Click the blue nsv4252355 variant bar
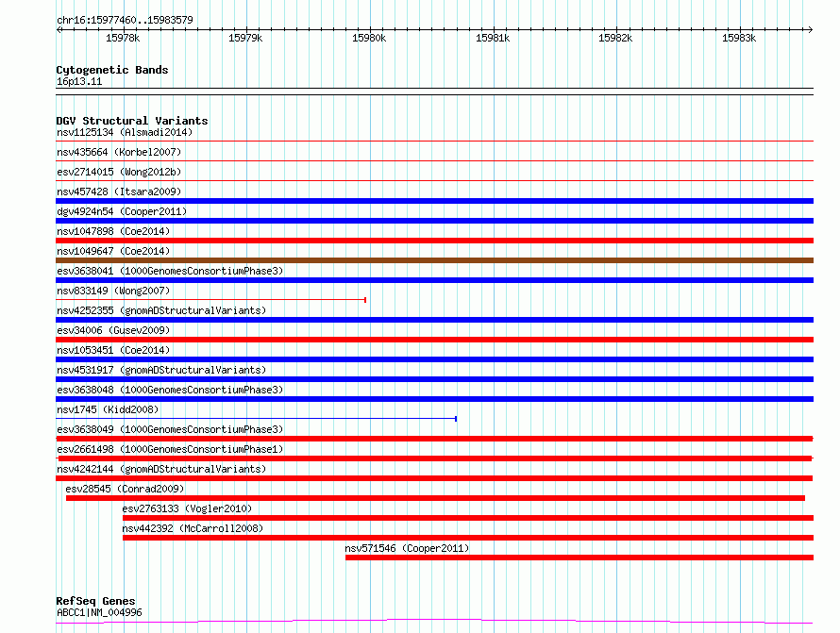Image resolution: width=840 pixels, height=633 pixels. 434,320
